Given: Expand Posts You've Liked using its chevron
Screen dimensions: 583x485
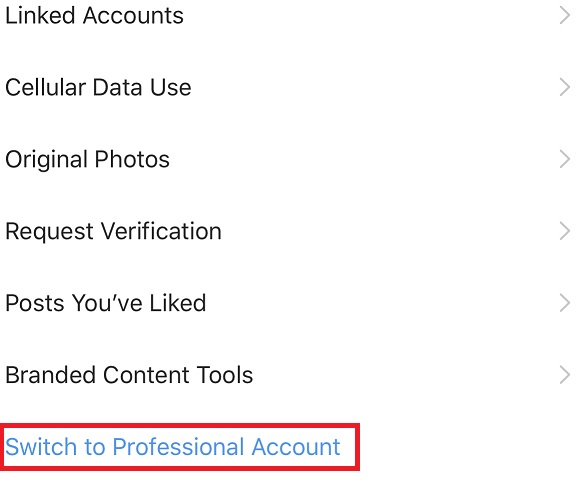Looking at the screenshot, I should pyautogui.click(x=565, y=303).
